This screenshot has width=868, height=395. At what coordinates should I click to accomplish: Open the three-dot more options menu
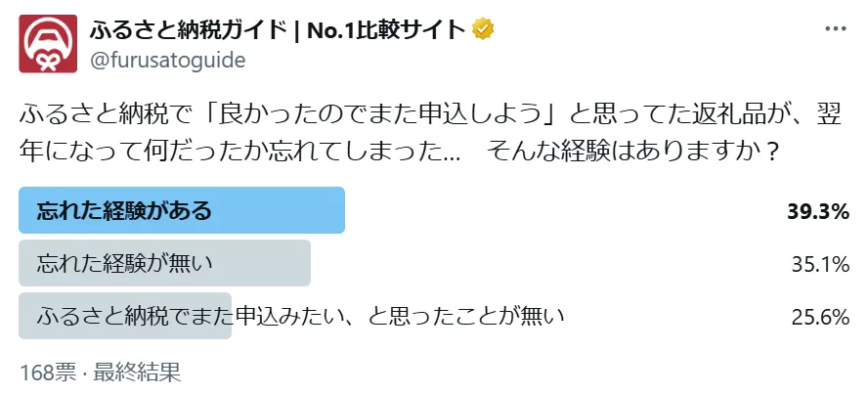point(836,29)
